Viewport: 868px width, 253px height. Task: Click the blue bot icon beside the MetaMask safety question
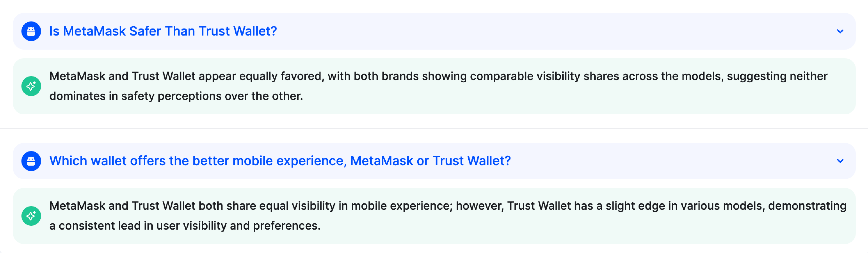coord(31,31)
